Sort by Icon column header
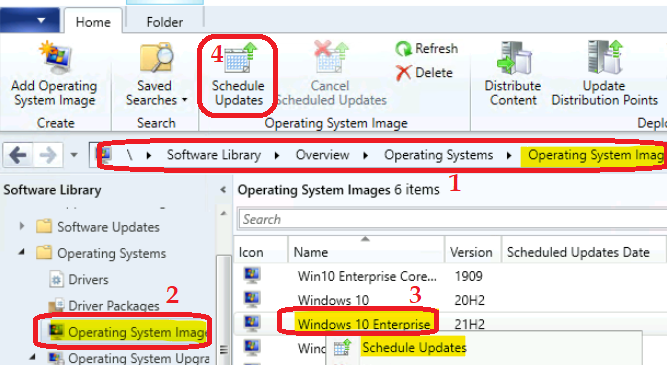 260,252
